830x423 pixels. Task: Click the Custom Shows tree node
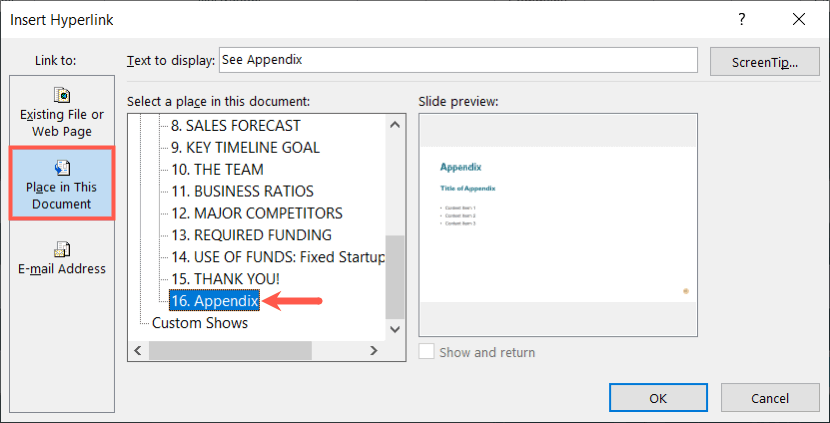click(200, 323)
